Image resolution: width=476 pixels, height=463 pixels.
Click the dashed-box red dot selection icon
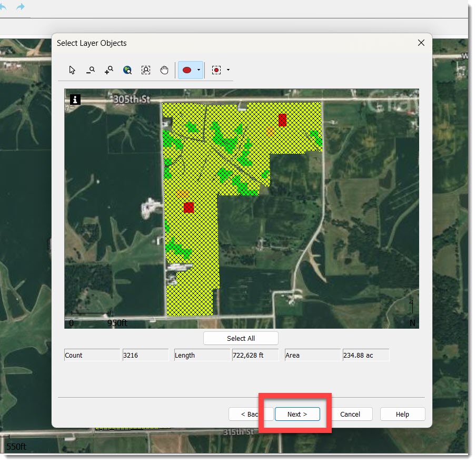coord(216,70)
